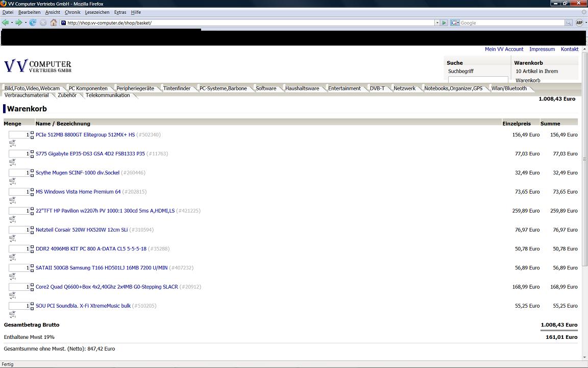Screen dimensions: 588x368
Task: Click the 161,01 Euro Mwst amount
Action: click(x=561, y=337)
